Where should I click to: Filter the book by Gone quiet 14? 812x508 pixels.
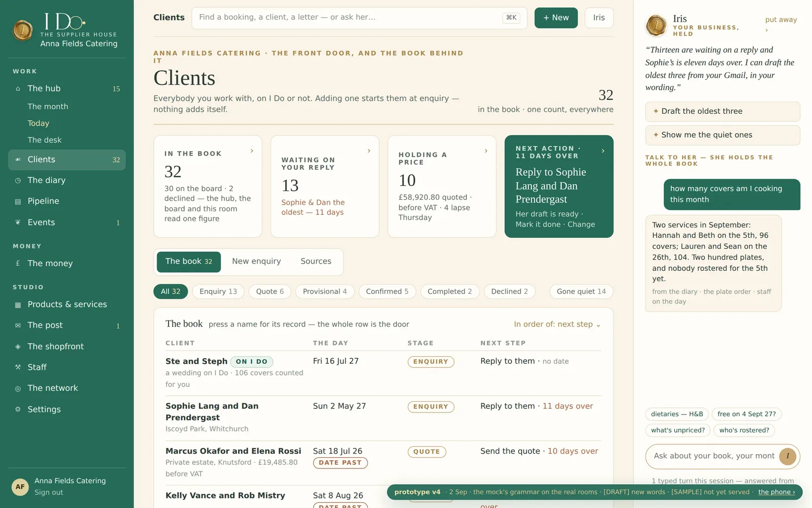click(582, 292)
